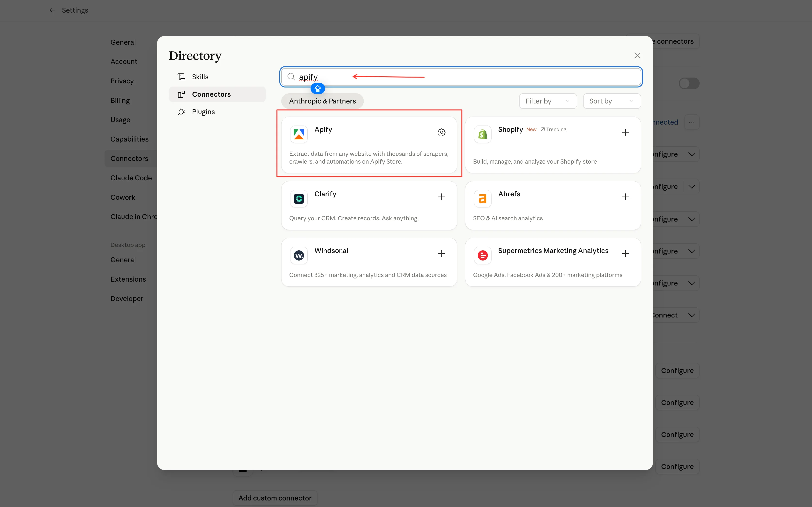Add Supermetrics Marketing Analytics with plus icon
Viewport: 812px width, 507px height.
(x=625, y=253)
